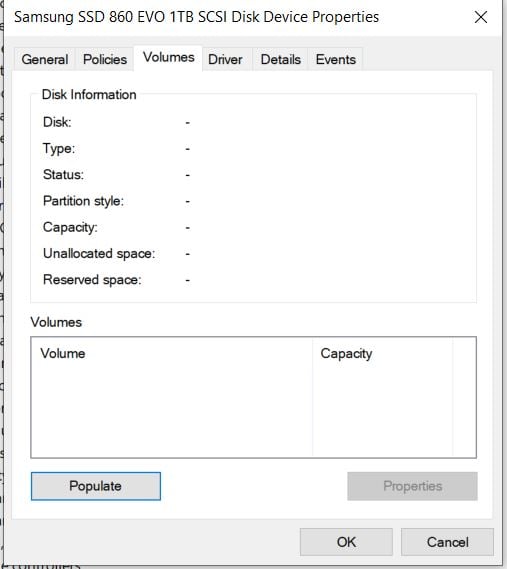
Task: Confirm with the OK button
Action: (346, 542)
